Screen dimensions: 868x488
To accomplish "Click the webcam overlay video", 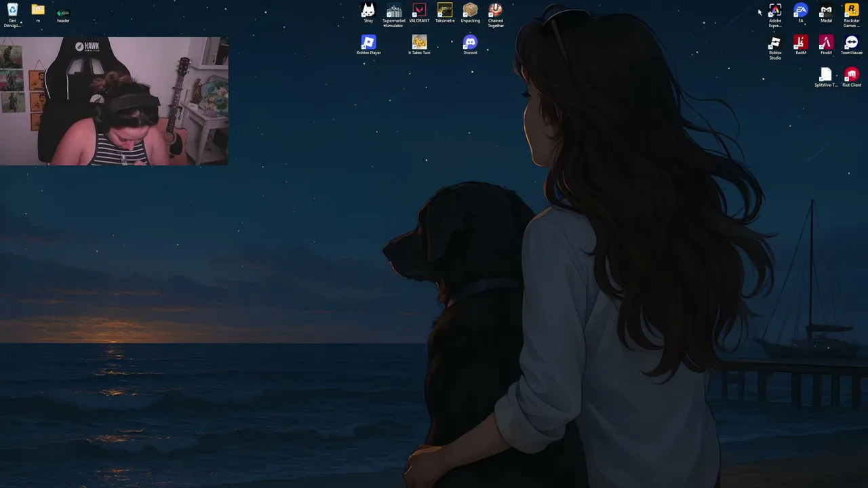I will (114, 102).
